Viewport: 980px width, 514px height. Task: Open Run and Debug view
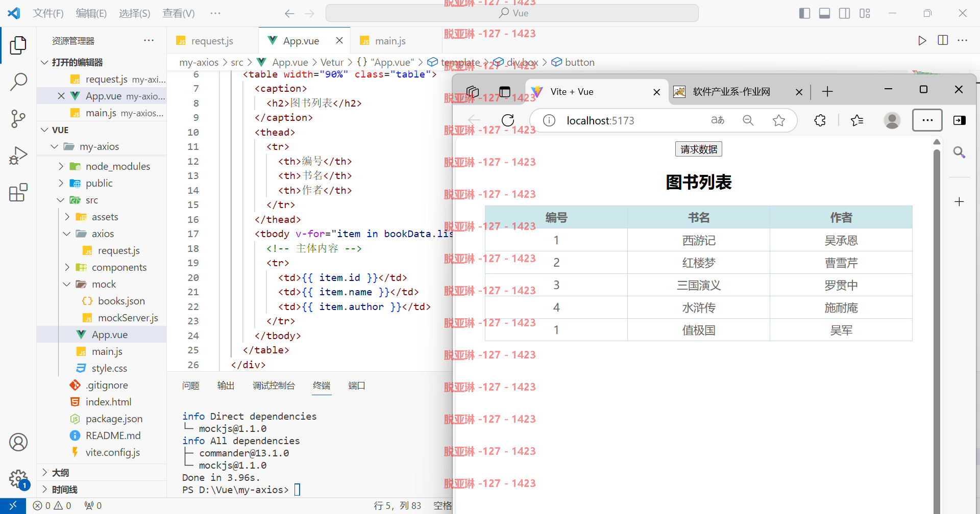(18, 156)
